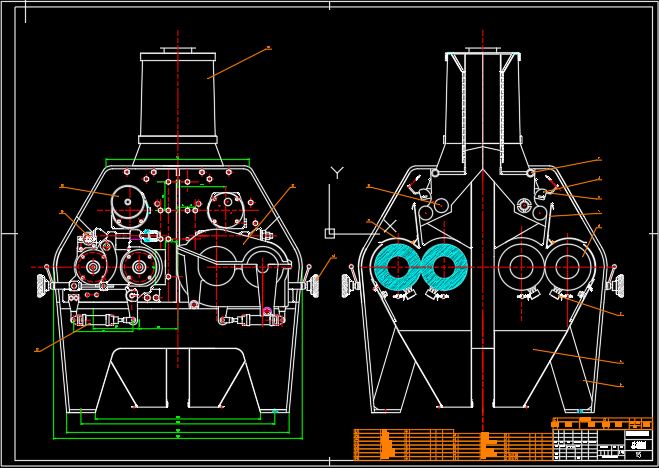
Task: Click the title block in bottom-right corner
Action: click(x=602, y=438)
